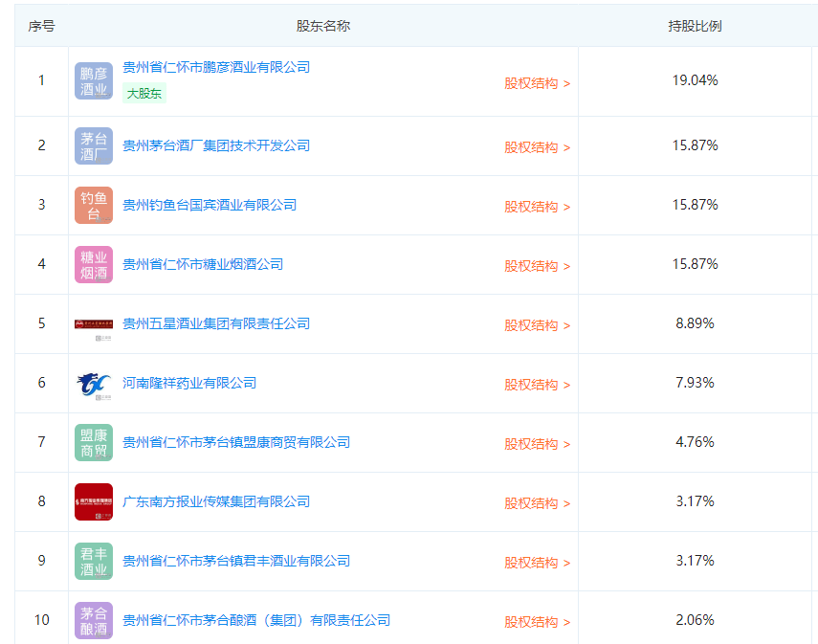Open 贵州省仁怀市糖业烟酒公司 link

pyautogui.click(x=203, y=264)
